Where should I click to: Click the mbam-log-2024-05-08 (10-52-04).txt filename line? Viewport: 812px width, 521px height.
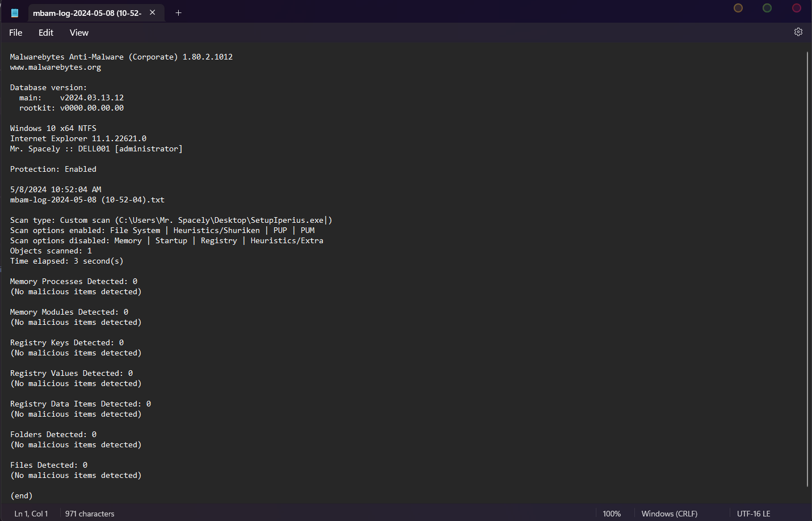(87, 200)
